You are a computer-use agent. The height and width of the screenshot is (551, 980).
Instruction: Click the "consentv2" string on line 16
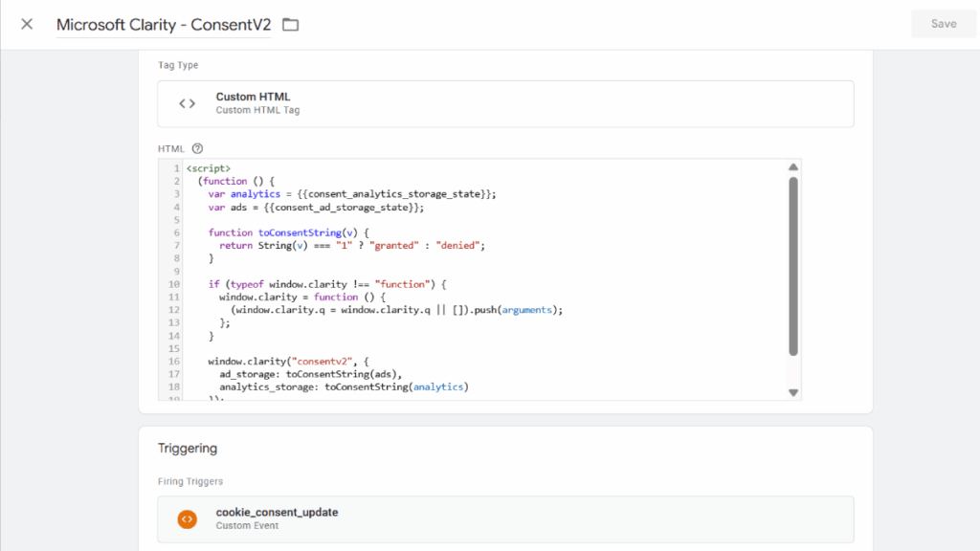click(x=322, y=362)
